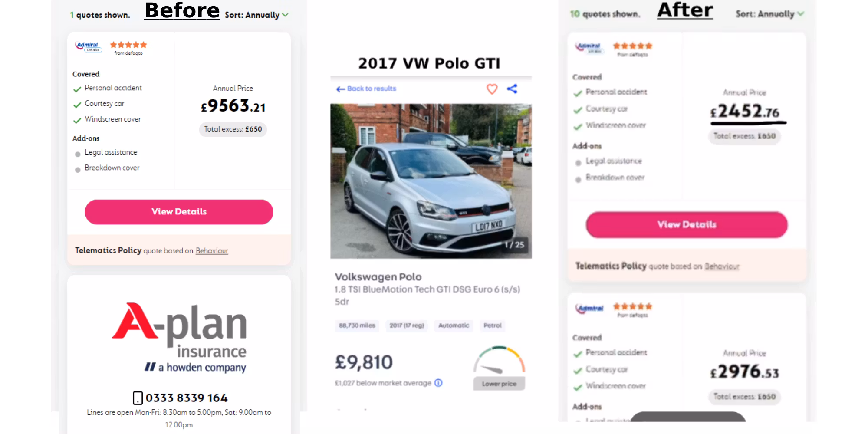Click the phone icon beside 0333 8339 164
Screen dimensions: 868x434
coord(138,398)
